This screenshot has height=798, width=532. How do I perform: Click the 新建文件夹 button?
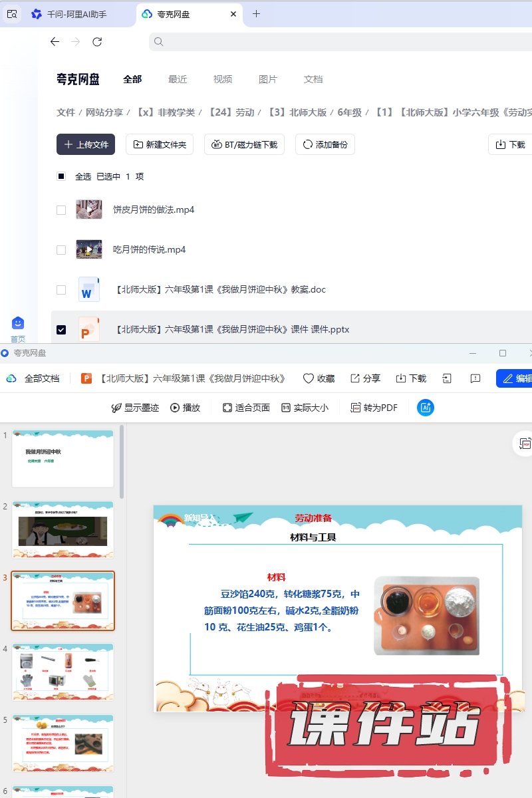pyautogui.click(x=160, y=144)
